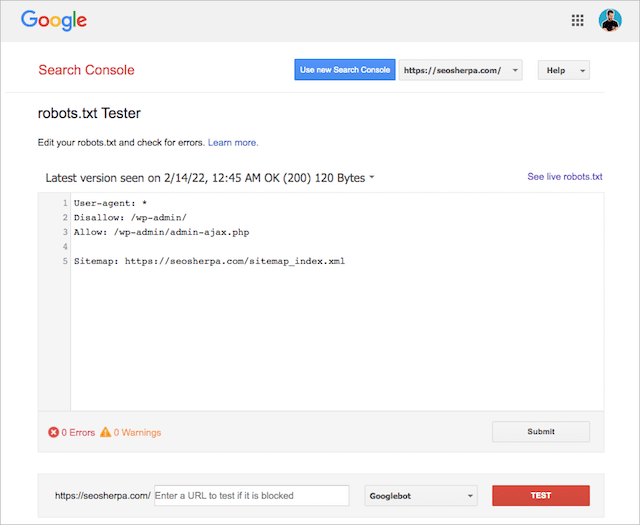Open the account profile avatar

(x=610, y=20)
